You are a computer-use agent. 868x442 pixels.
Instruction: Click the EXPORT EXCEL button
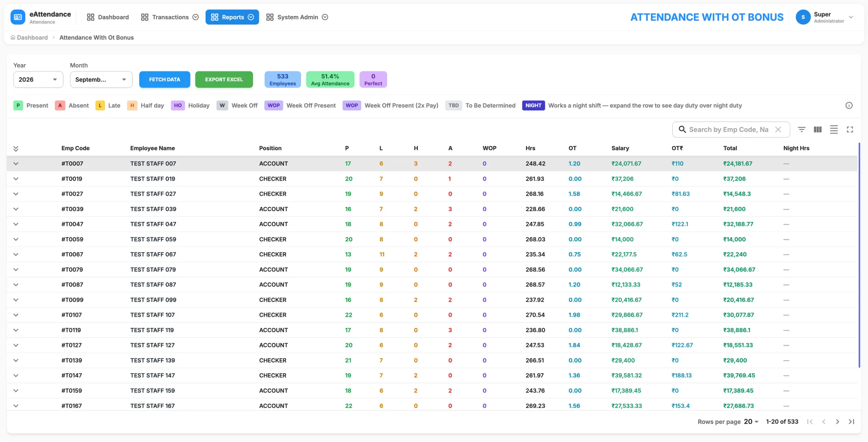pos(224,80)
